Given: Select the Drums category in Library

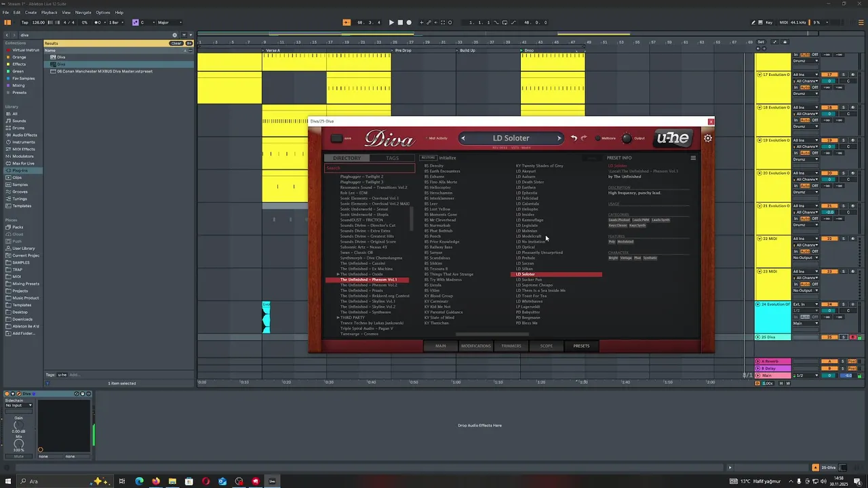Looking at the screenshot, I should point(18,128).
